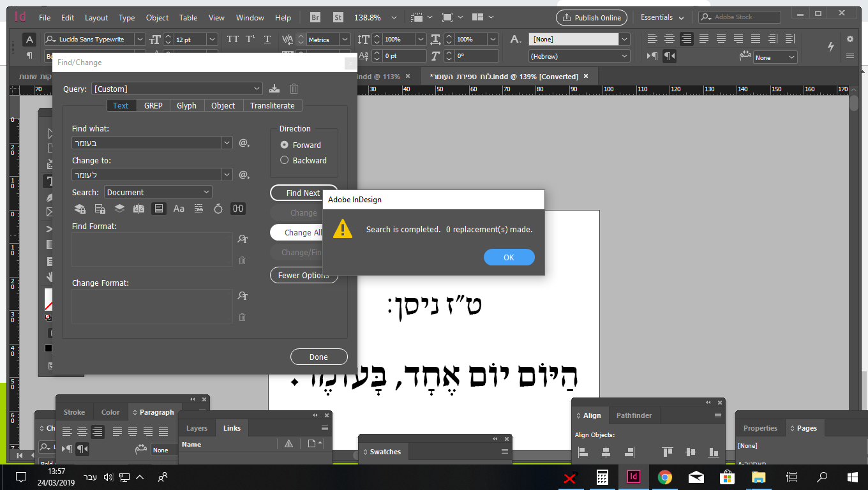Open the Type menu
Screen dimensions: 868x490
[126, 18]
